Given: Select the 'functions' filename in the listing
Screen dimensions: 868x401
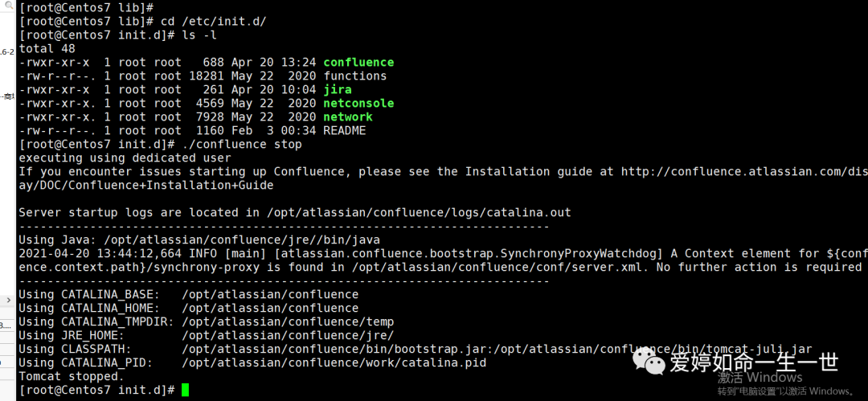Looking at the screenshot, I should tap(355, 76).
